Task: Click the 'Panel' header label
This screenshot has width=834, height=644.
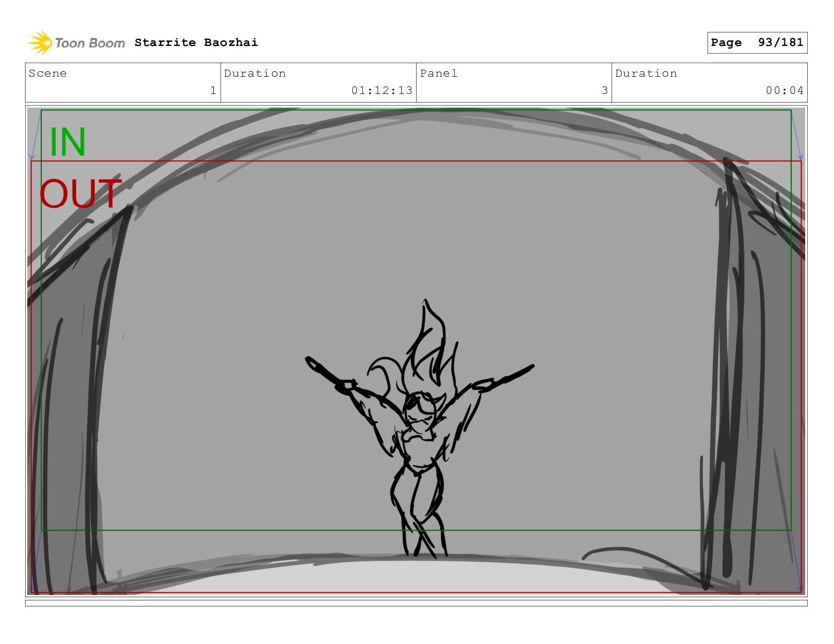Action: [439, 73]
